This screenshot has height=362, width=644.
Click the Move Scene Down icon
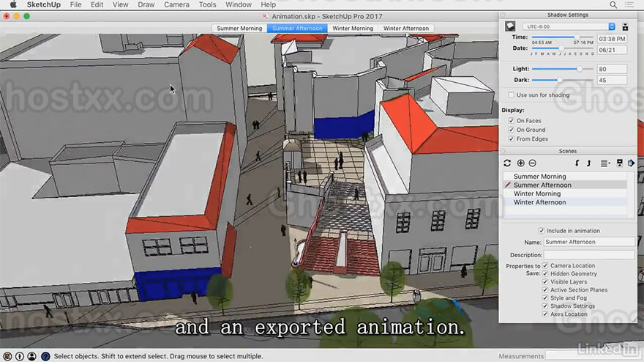point(588,163)
